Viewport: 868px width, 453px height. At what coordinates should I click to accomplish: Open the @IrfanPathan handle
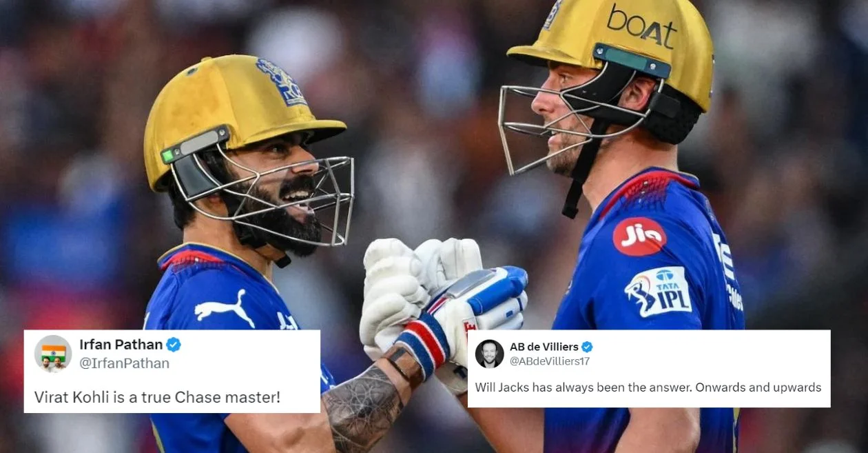pyautogui.click(x=125, y=363)
